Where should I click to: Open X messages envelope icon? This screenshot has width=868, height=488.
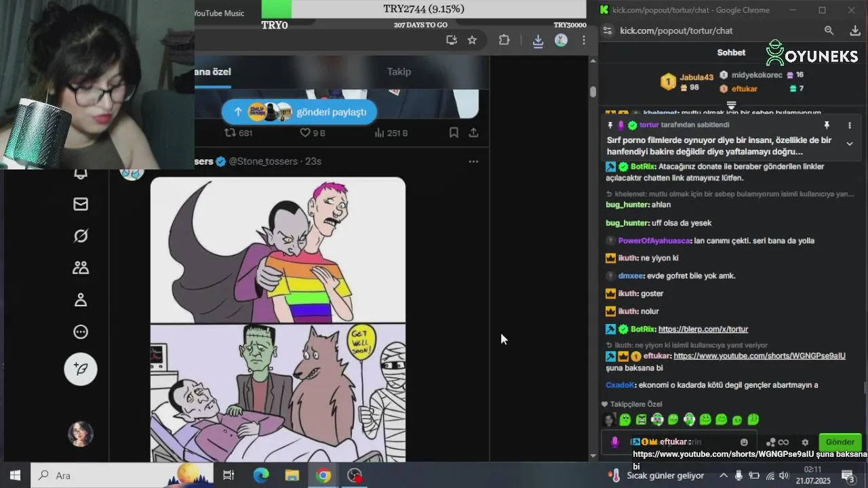point(81,204)
